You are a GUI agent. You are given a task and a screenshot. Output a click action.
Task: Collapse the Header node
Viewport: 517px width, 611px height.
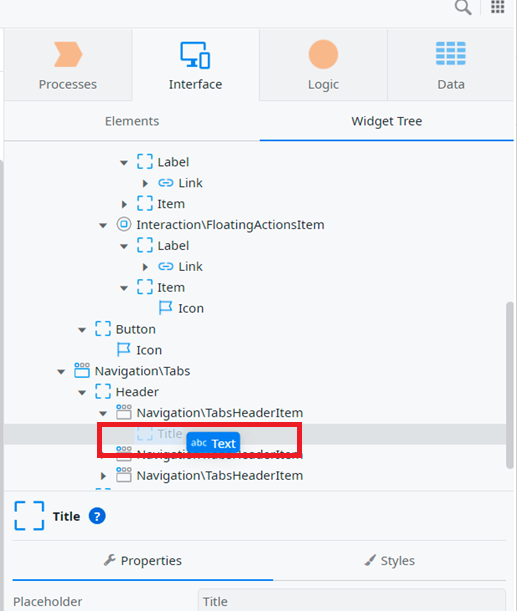[82, 392]
